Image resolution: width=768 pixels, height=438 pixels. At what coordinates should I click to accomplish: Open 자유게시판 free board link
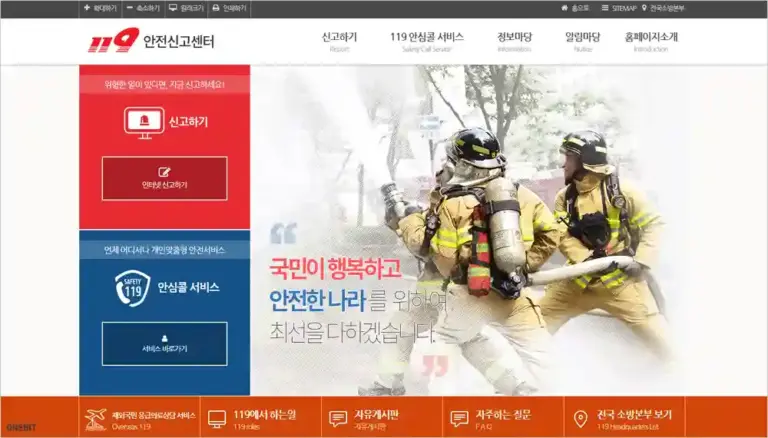(382, 420)
